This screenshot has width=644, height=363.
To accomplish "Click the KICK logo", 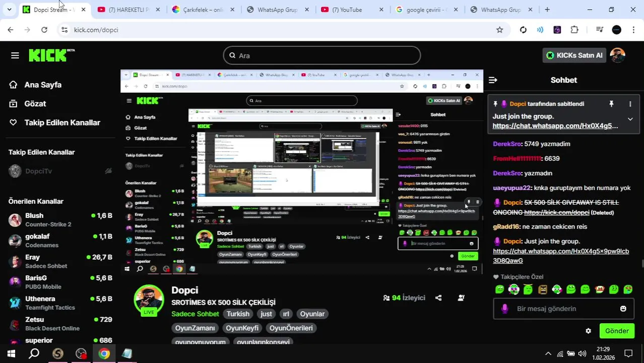I will 51,55.
